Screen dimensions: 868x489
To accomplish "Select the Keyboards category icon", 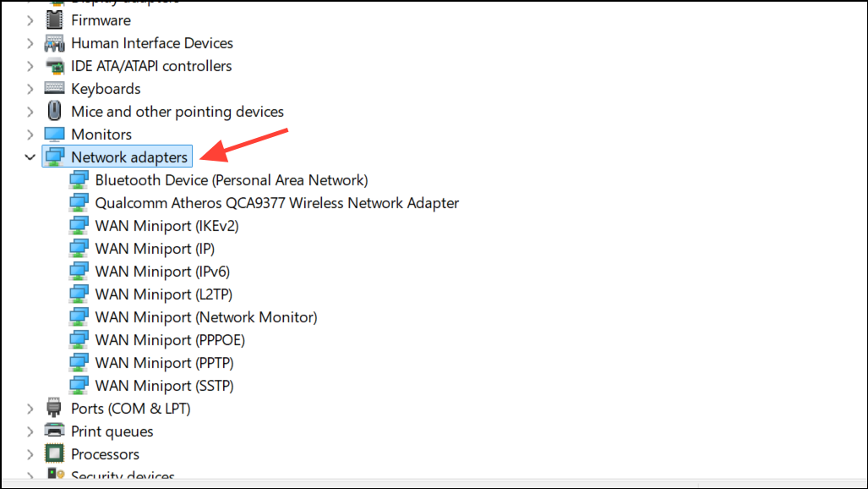I will click(54, 89).
